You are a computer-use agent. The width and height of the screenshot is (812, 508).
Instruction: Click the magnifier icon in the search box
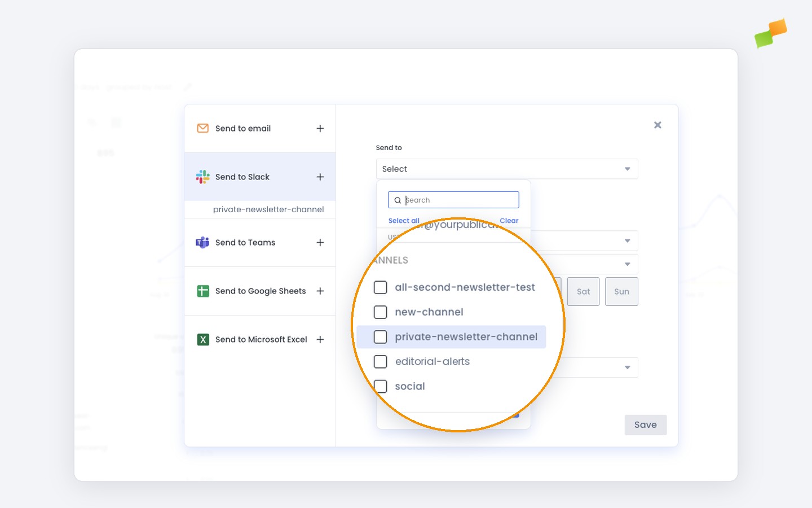[x=398, y=200]
